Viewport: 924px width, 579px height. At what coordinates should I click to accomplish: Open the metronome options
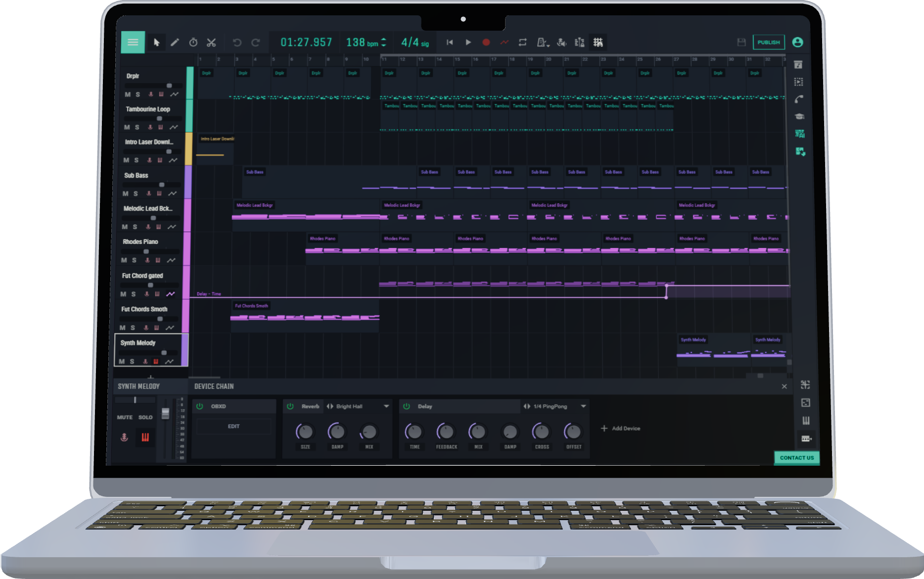[543, 43]
